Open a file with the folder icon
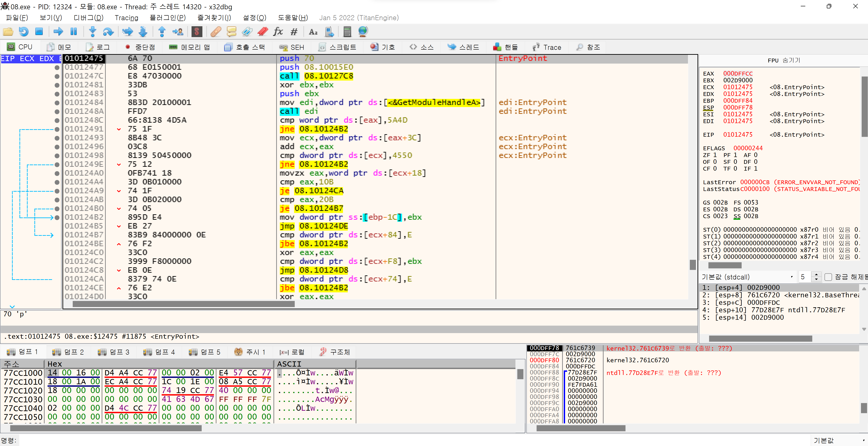The height and width of the screenshot is (446, 868). (x=8, y=32)
